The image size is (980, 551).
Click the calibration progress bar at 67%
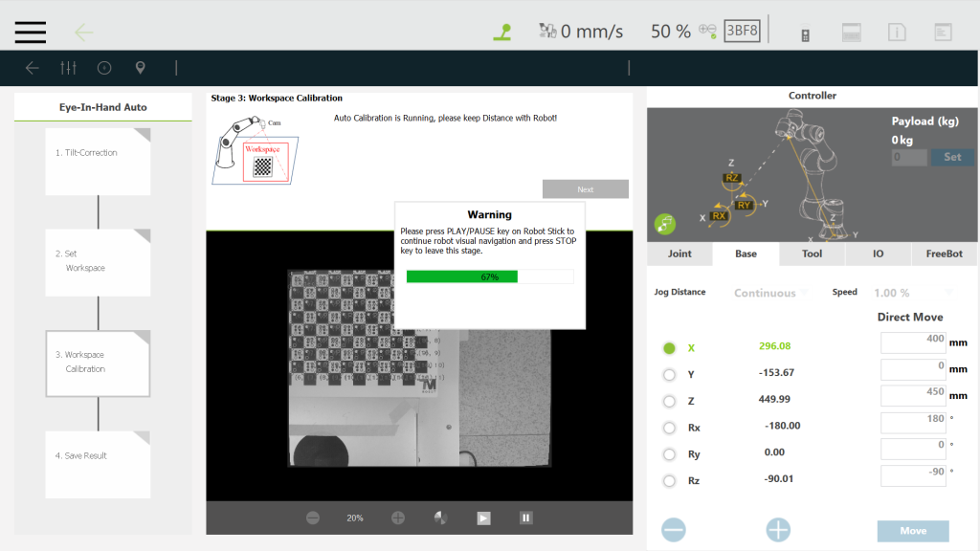[489, 276]
